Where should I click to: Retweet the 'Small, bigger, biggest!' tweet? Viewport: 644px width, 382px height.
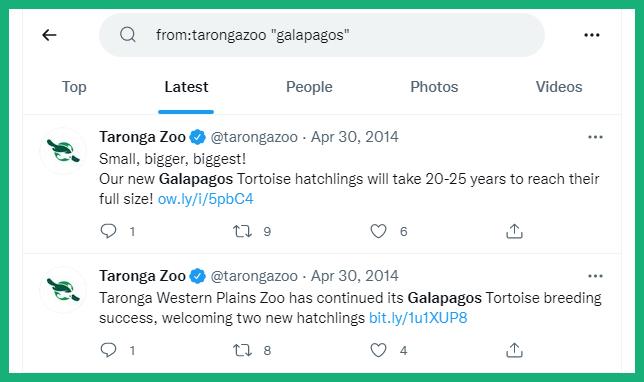coord(242,231)
